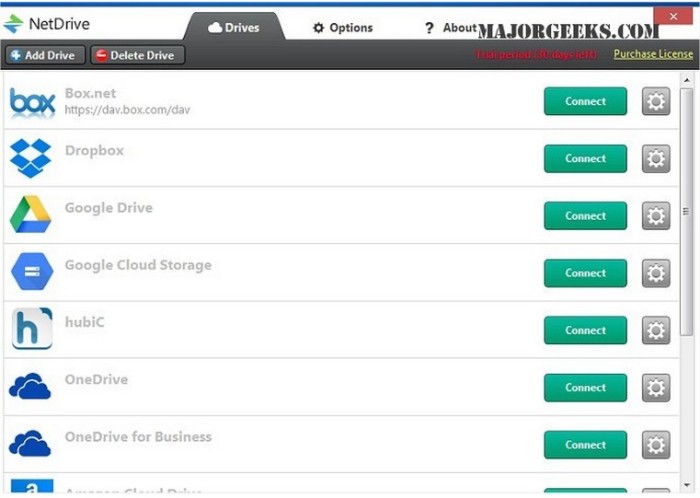Open the About tab
Screen dimensions: 700x498
450,28
